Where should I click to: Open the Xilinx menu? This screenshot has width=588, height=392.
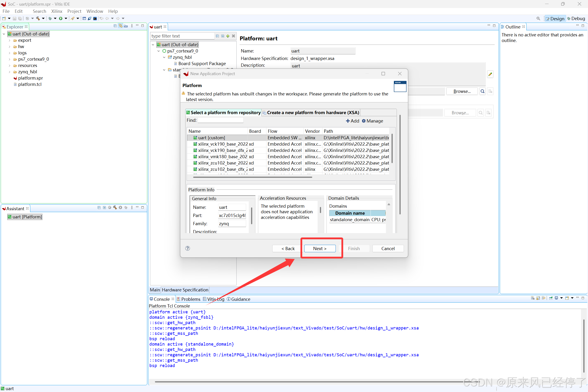coord(56,11)
